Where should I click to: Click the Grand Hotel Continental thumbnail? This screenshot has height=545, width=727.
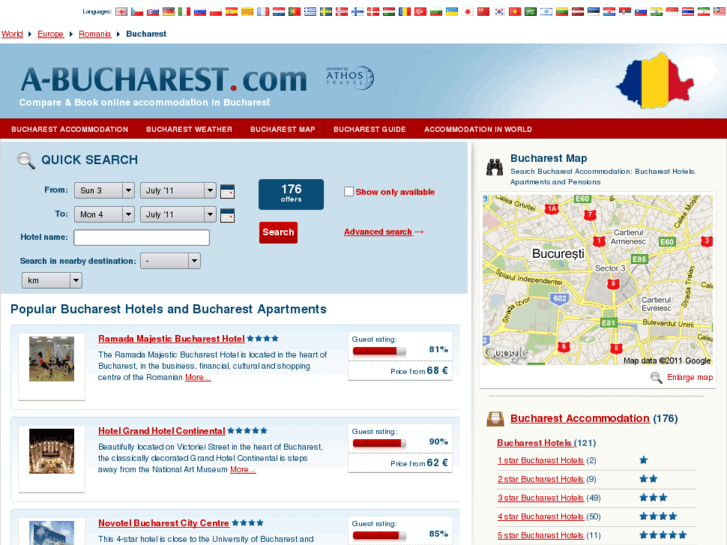tap(51, 451)
